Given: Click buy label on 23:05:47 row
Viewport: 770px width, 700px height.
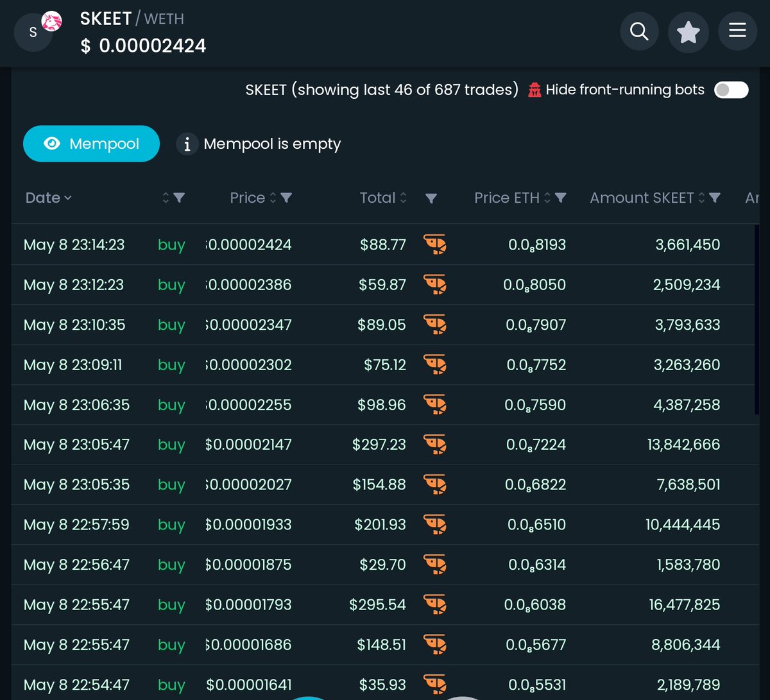Looking at the screenshot, I should (x=171, y=445).
